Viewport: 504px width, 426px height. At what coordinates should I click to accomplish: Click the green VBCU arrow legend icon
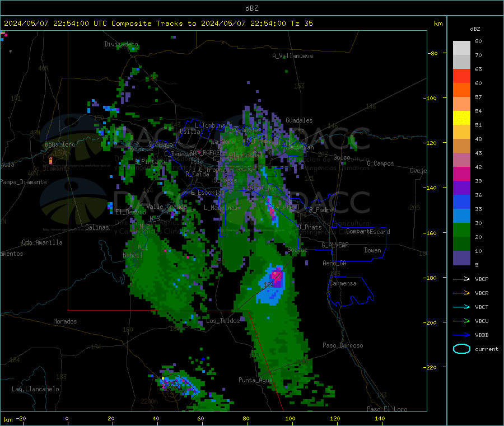tap(461, 321)
